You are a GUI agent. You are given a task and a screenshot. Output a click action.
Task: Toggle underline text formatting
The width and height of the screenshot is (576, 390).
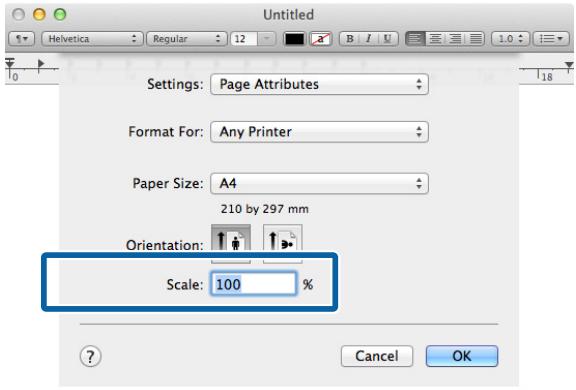pyautogui.click(x=388, y=39)
